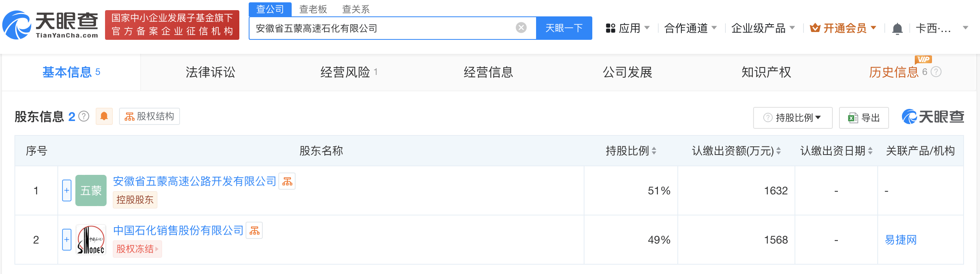
Task: Sort by 认缴出资额 column arrows
Action: [x=779, y=151]
